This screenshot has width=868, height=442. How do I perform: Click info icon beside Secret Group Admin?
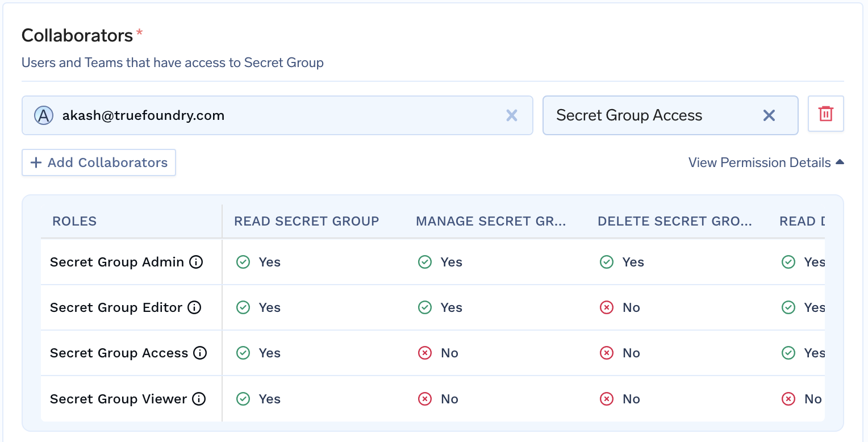click(x=196, y=262)
